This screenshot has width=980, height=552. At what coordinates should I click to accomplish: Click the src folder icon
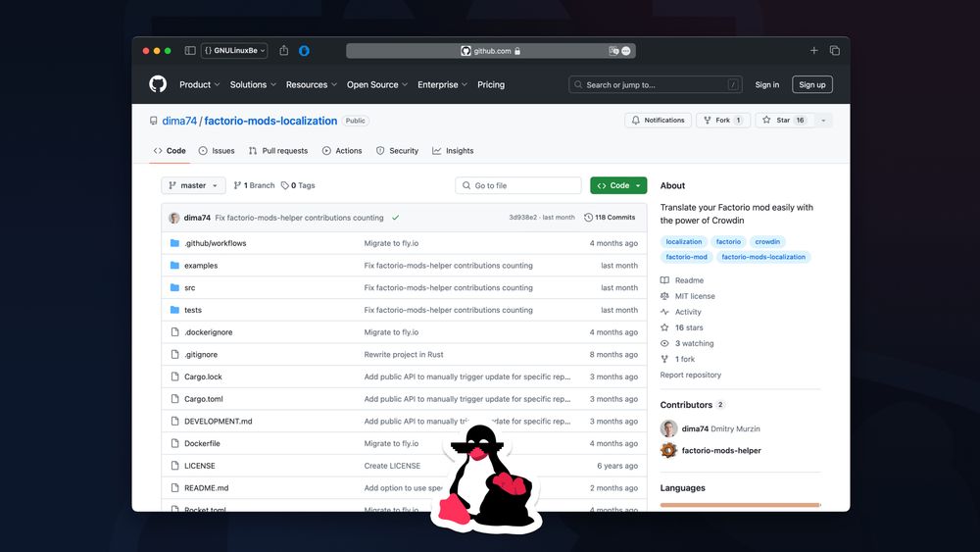tap(175, 287)
